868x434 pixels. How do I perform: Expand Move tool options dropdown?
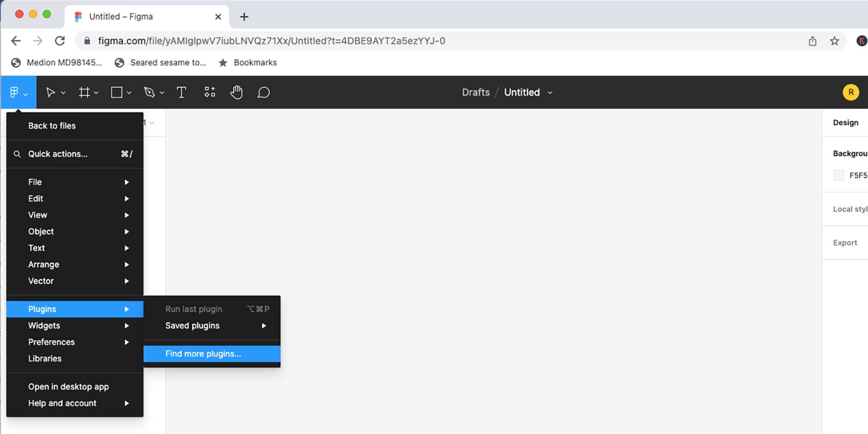pyautogui.click(x=63, y=93)
